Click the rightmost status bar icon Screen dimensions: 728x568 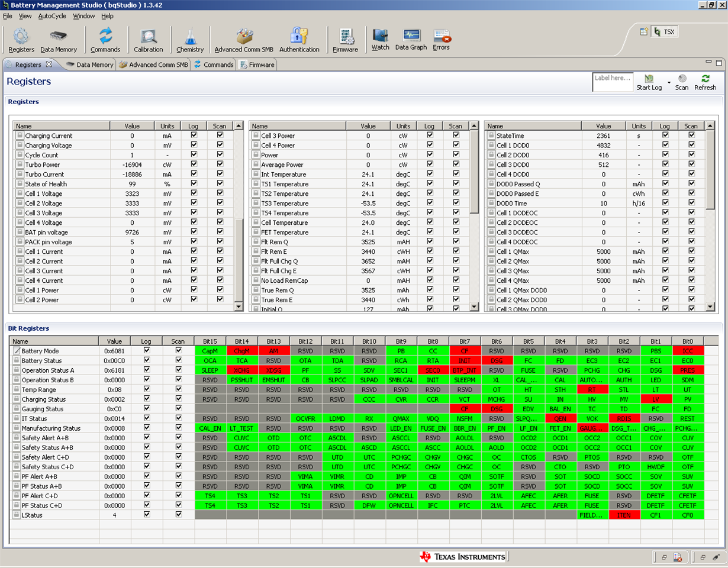pyautogui.click(x=715, y=557)
